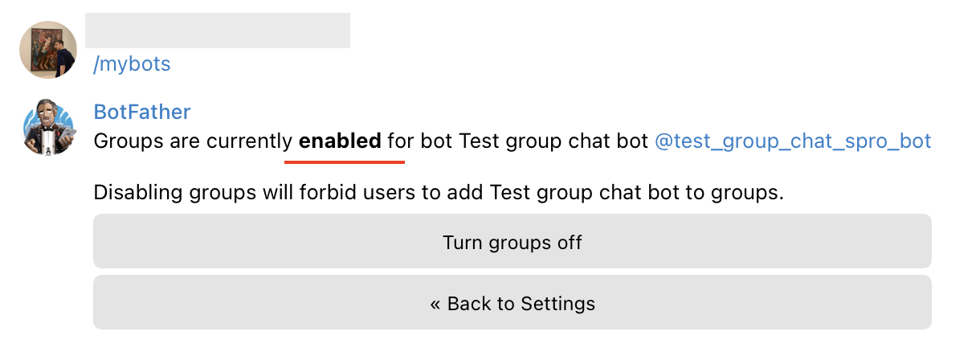Open the BotFather sender name
Image resolution: width=980 pixels, height=360 pixels.
pos(142,112)
